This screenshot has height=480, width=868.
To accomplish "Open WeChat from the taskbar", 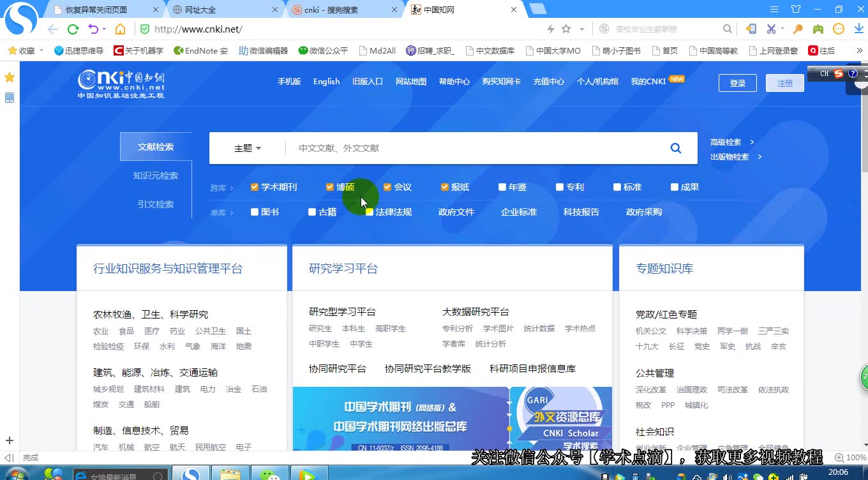I will (270, 474).
